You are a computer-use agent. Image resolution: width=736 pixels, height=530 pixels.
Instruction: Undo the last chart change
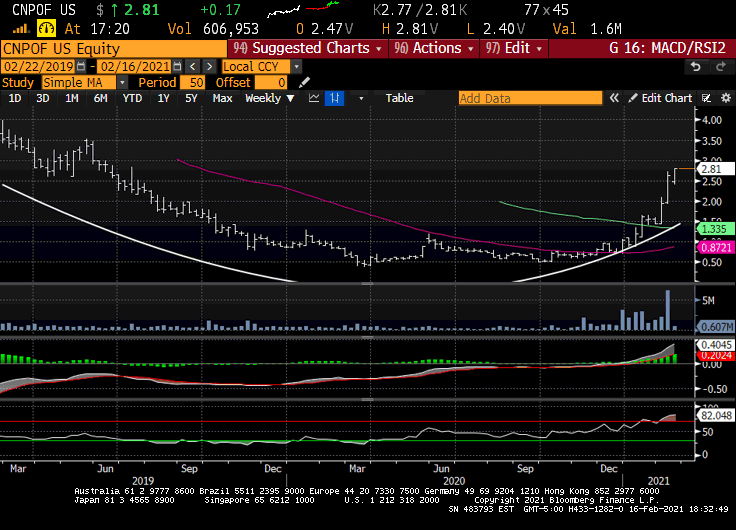pos(696,67)
